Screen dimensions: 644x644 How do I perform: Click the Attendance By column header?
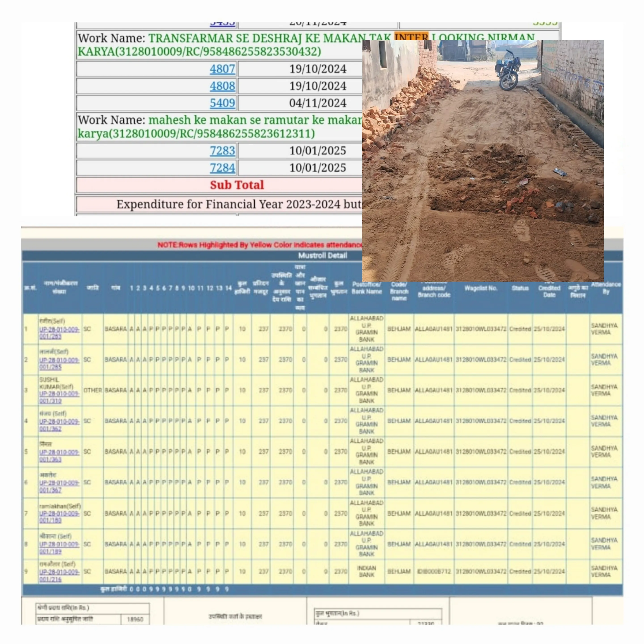[x=606, y=288]
